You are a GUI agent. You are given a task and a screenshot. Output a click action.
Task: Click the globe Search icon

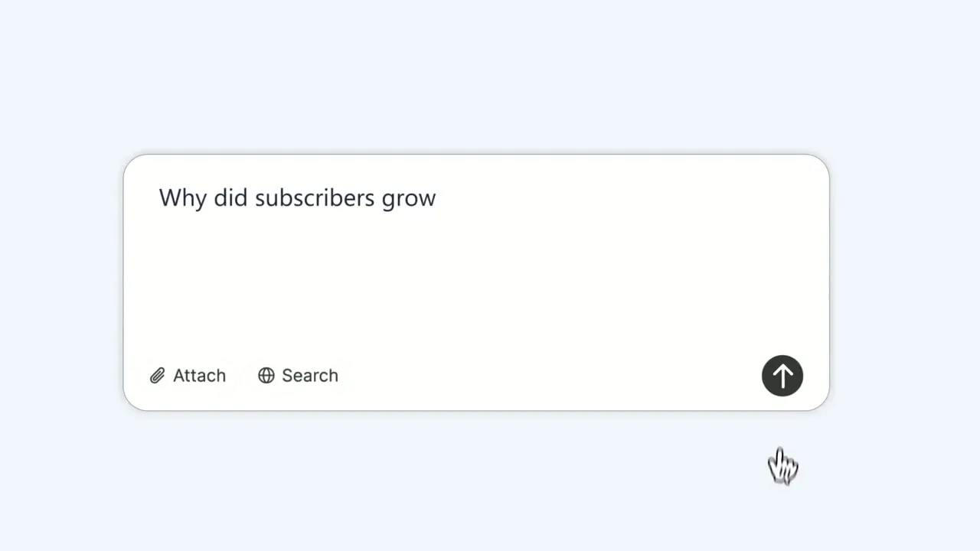click(x=266, y=376)
